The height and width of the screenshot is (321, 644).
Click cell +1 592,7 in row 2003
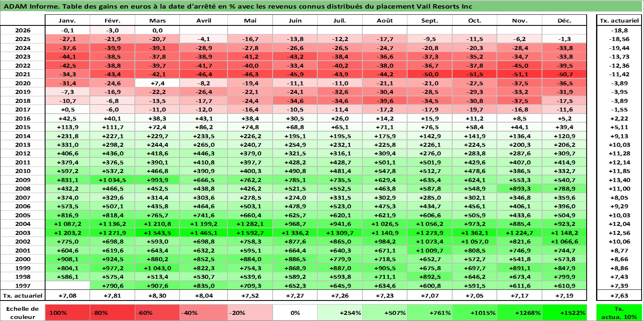click(x=250, y=233)
